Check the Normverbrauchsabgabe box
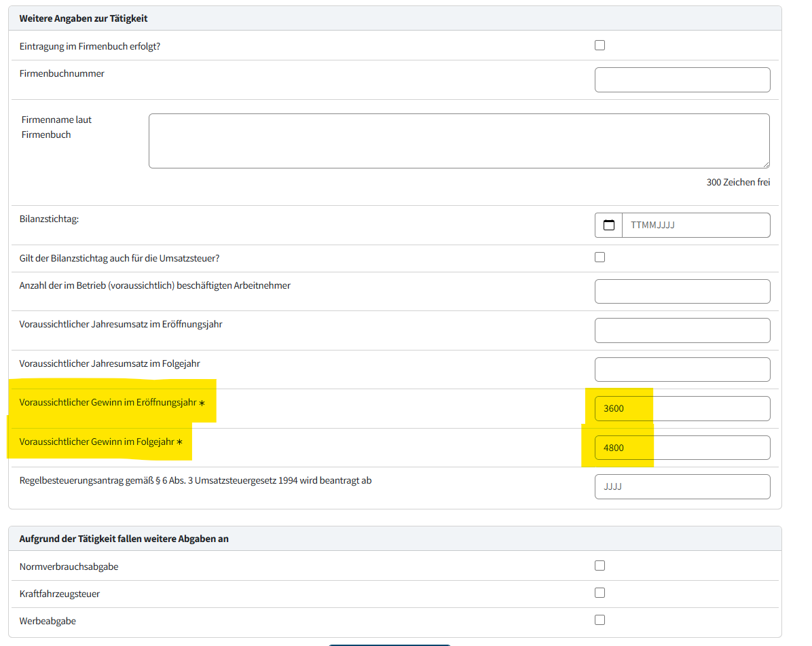Viewport: 812px width, 646px height. [x=599, y=566]
